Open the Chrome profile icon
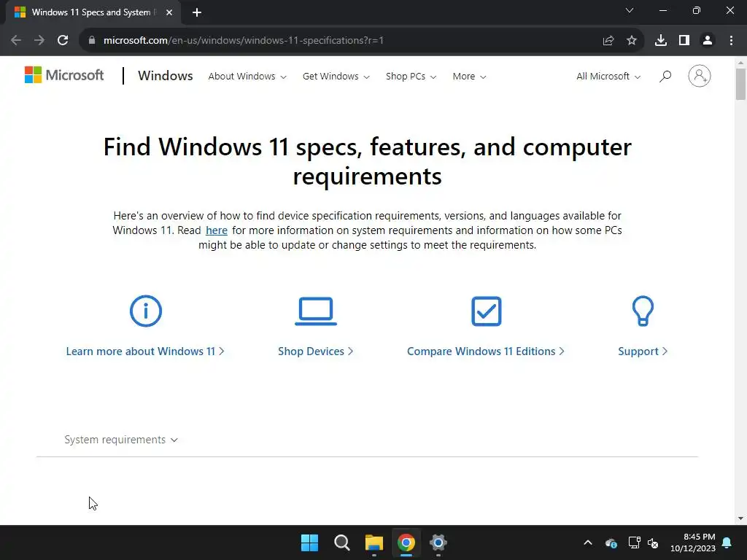Screen dimensions: 747x560 pyautogui.click(x=708, y=41)
